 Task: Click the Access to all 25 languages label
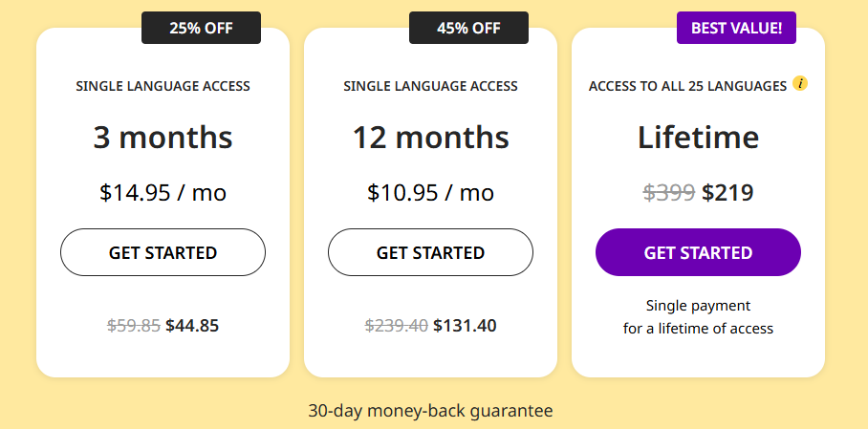click(687, 86)
